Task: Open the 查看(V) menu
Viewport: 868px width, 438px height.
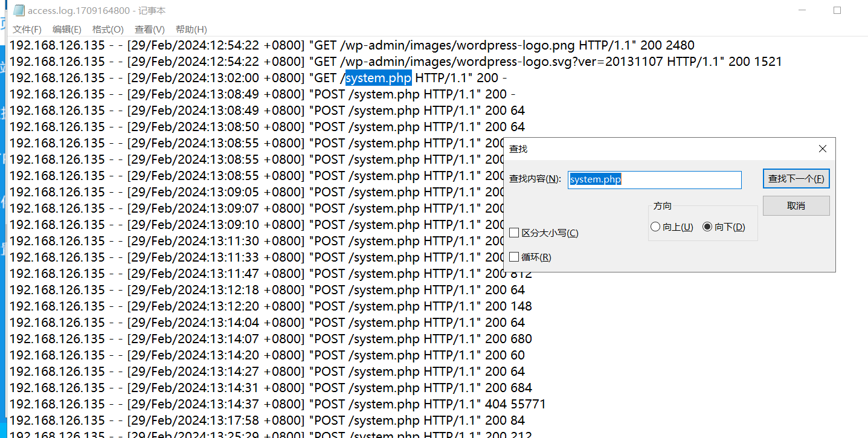Action: click(x=149, y=29)
